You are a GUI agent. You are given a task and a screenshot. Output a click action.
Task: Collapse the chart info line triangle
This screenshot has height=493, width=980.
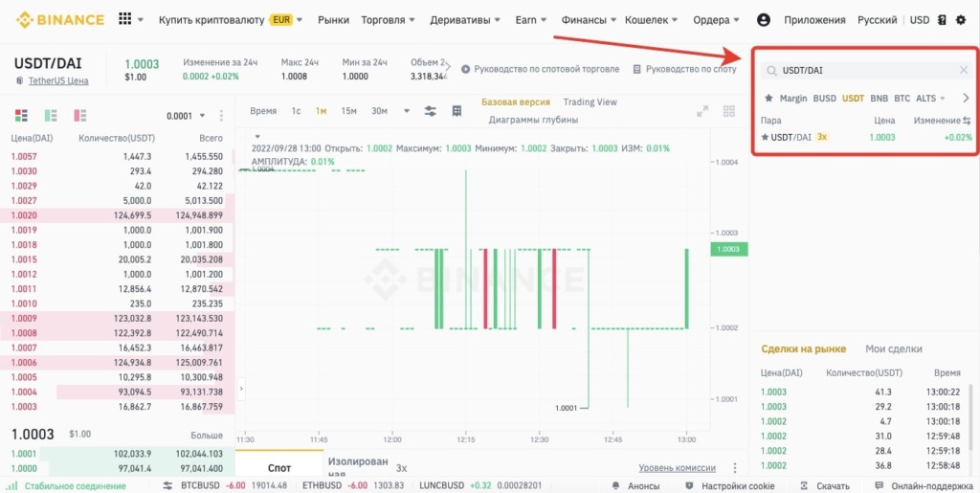pos(256,136)
